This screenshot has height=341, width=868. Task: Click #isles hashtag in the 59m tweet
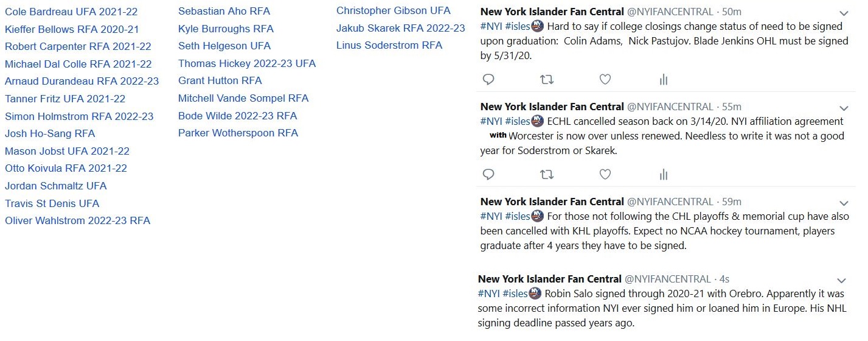pos(517,216)
